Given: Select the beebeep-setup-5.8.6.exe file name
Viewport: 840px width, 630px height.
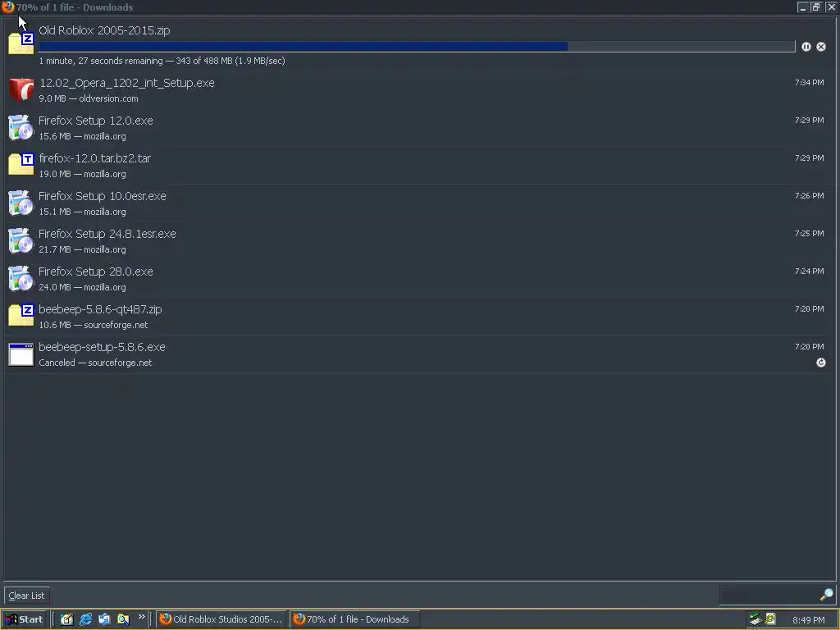Looking at the screenshot, I should [x=103, y=347].
